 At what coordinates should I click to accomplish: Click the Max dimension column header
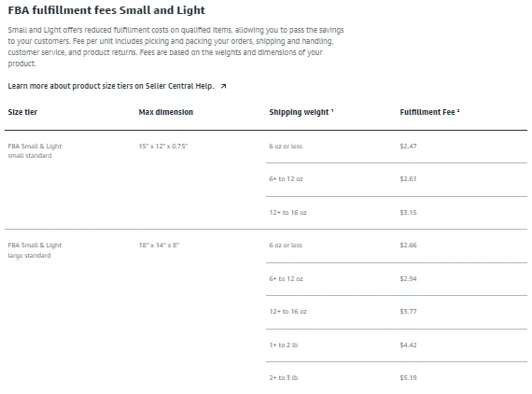[x=165, y=112]
